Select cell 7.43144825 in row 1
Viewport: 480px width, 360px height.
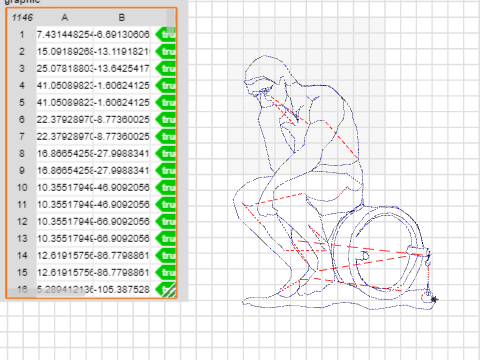click(65, 34)
